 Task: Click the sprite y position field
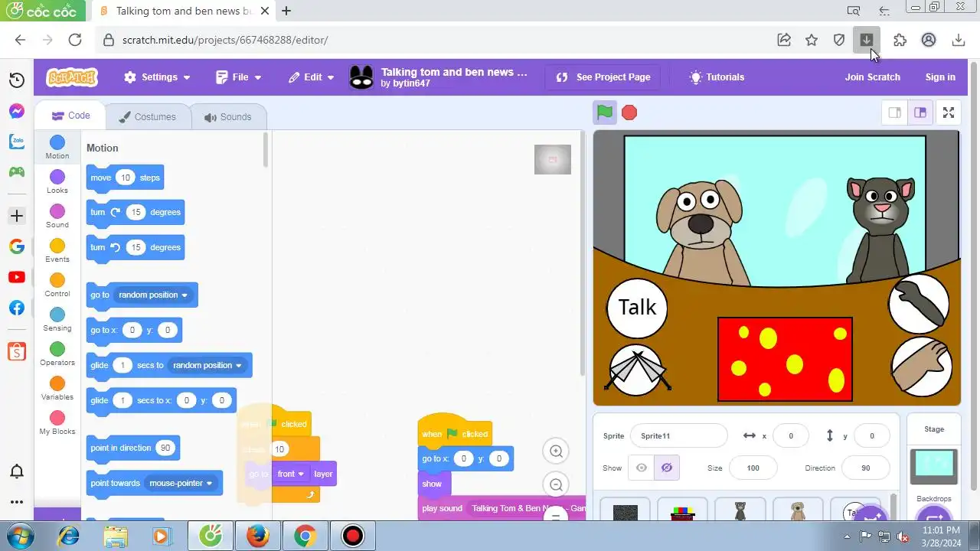pos(871,435)
